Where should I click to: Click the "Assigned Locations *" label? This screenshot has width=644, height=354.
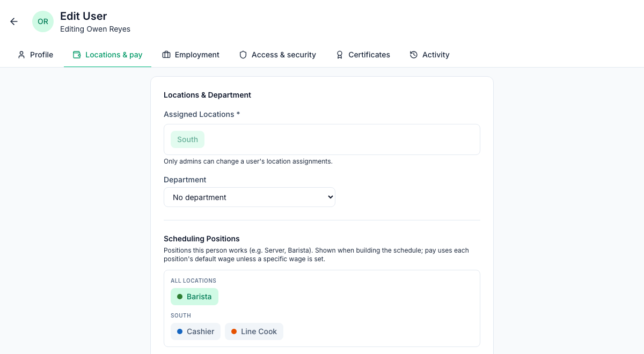click(x=202, y=114)
